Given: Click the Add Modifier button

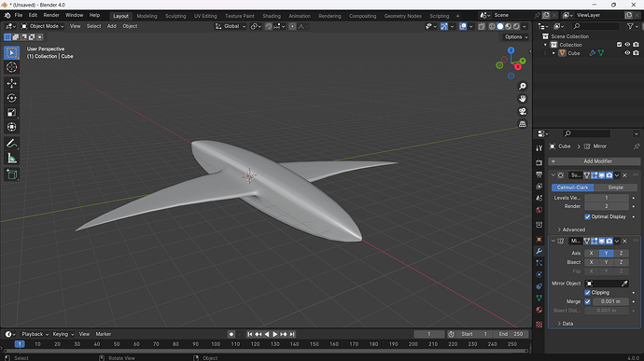Looking at the screenshot, I should [595, 161].
